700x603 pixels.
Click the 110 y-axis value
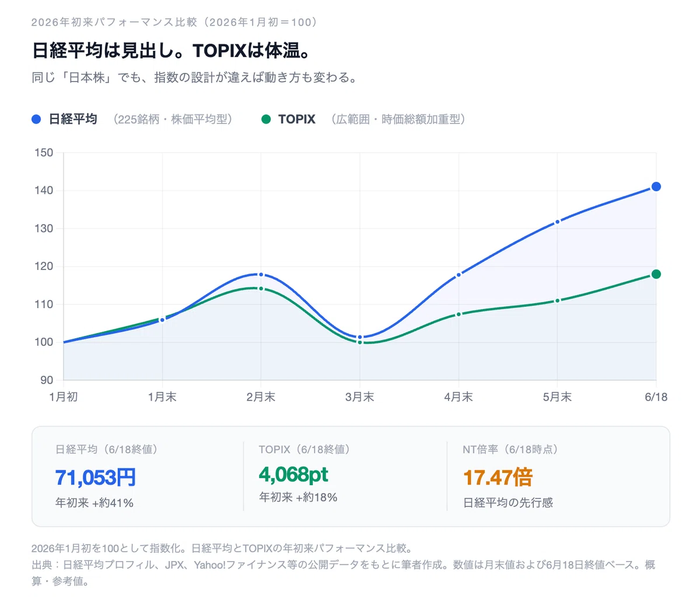click(x=44, y=304)
